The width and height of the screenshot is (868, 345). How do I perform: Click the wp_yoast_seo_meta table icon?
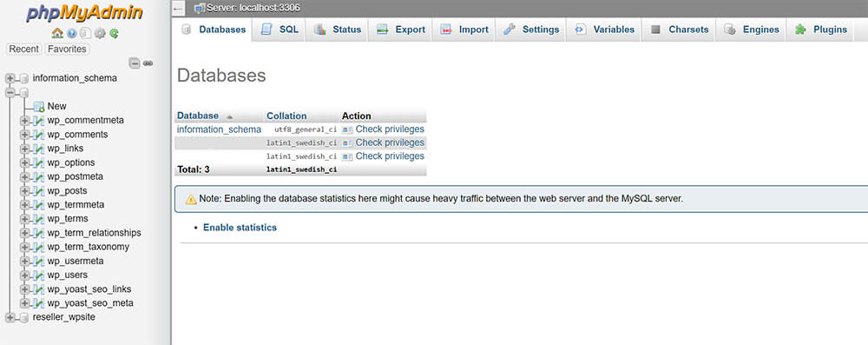[38, 303]
